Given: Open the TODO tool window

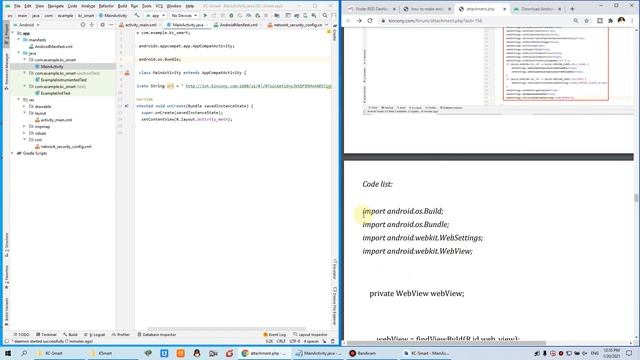Looking at the screenshot, I should 22,335.
